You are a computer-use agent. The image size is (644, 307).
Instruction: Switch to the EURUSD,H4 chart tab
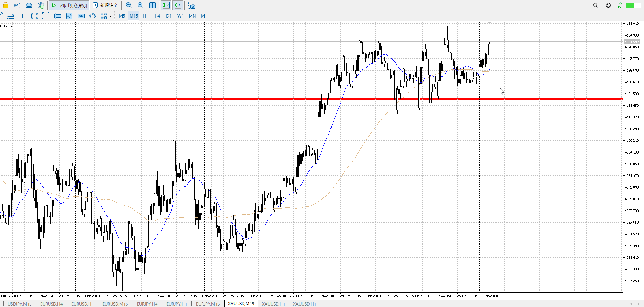click(51, 304)
